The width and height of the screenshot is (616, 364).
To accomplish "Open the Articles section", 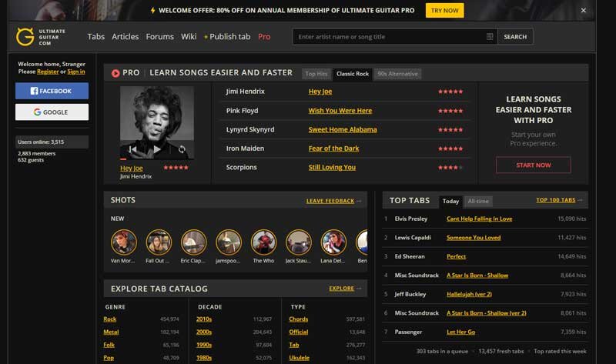I will (125, 36).
